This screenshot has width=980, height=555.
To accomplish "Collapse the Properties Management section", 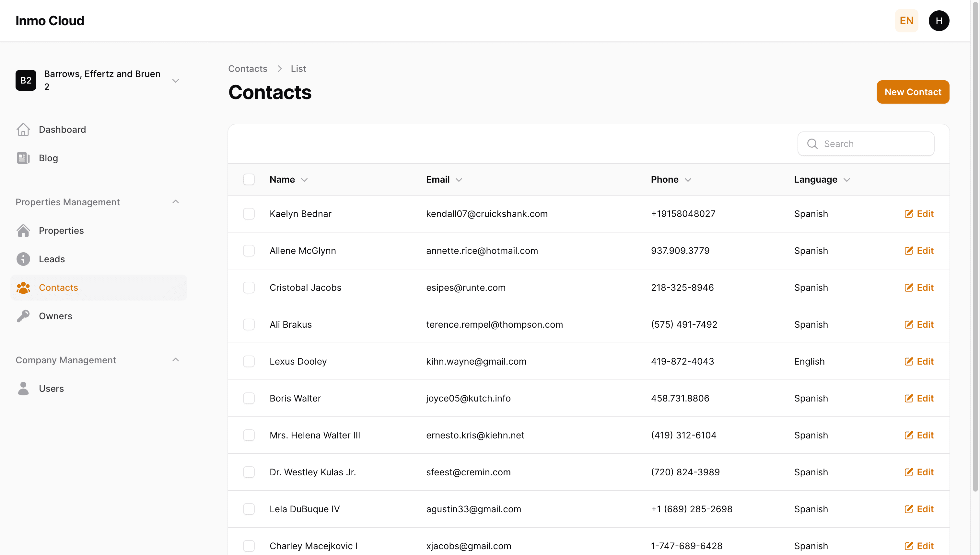I will pos(175,202).
